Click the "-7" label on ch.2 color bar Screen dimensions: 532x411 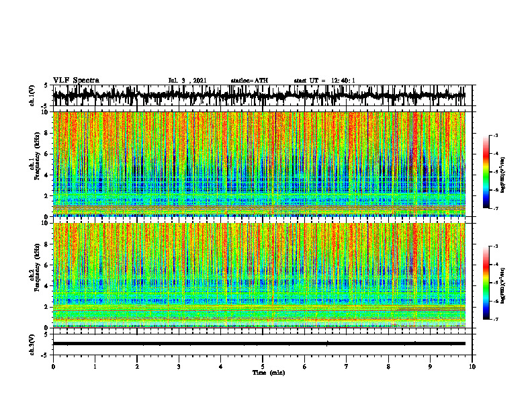(495, 320)
